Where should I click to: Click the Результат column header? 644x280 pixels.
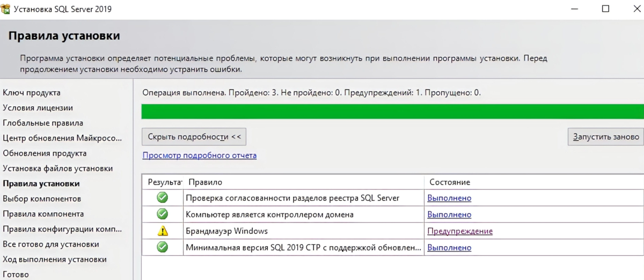tap(163, 182)
